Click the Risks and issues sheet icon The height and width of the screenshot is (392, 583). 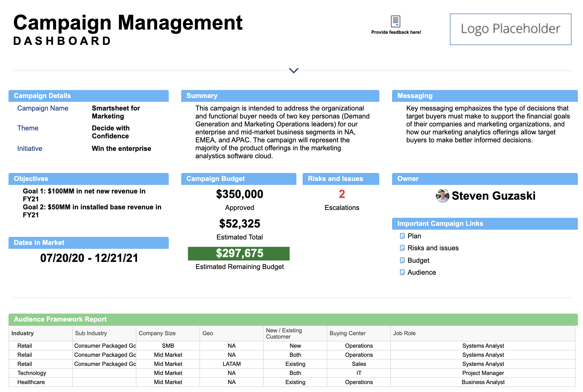[402, 248]
